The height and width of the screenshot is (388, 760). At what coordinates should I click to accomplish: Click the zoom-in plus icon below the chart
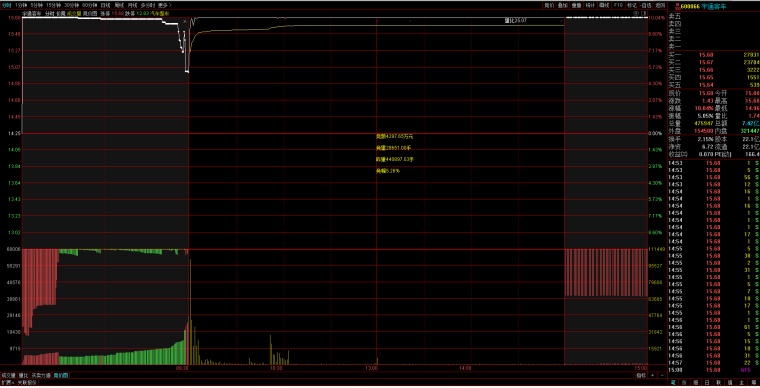653,375
